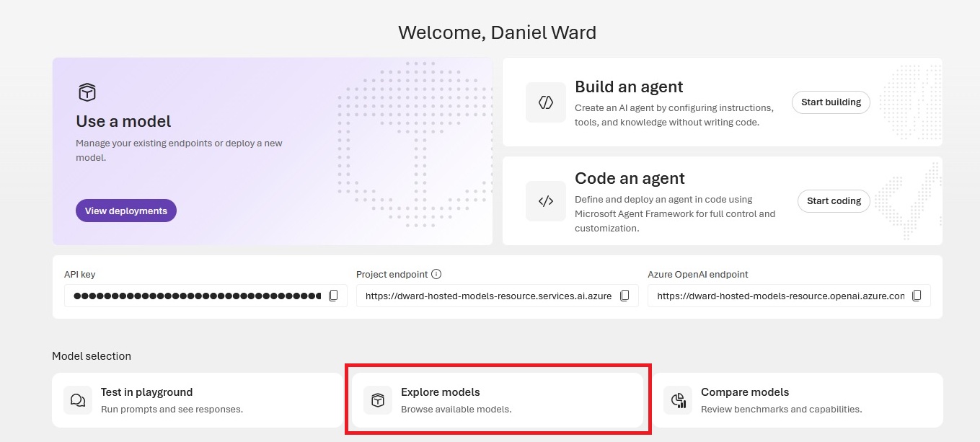980x442 pixels.
Task: Click the Explore models cube icon
Action: [x=378, y=400]
